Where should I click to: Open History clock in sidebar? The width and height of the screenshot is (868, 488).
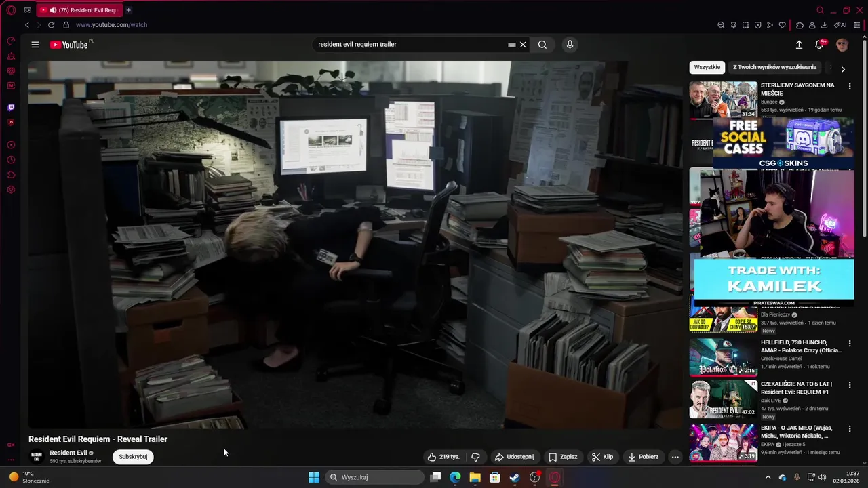pyautogui.click(x=11, y=160)
